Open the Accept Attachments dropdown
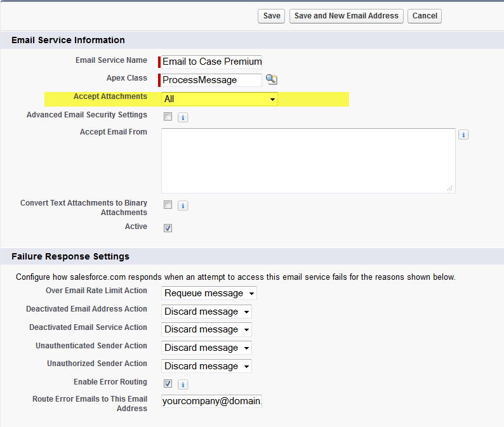 click(x=220, y=99)
